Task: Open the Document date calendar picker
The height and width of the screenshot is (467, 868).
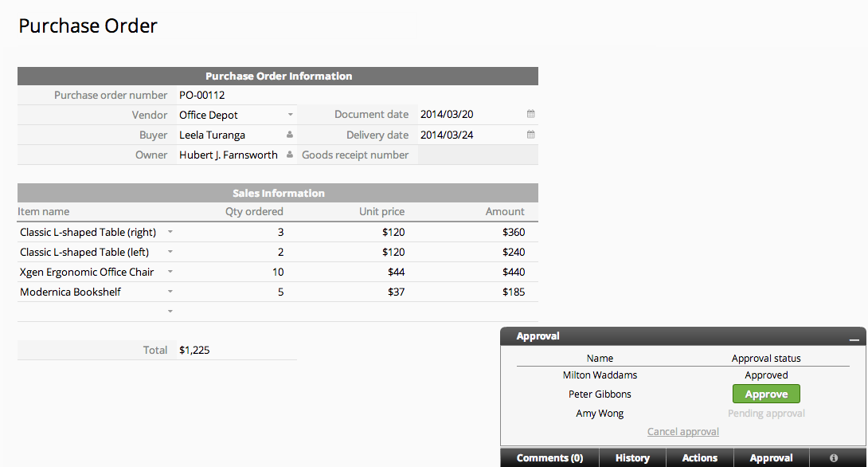Action: click(x=530, y=115)
